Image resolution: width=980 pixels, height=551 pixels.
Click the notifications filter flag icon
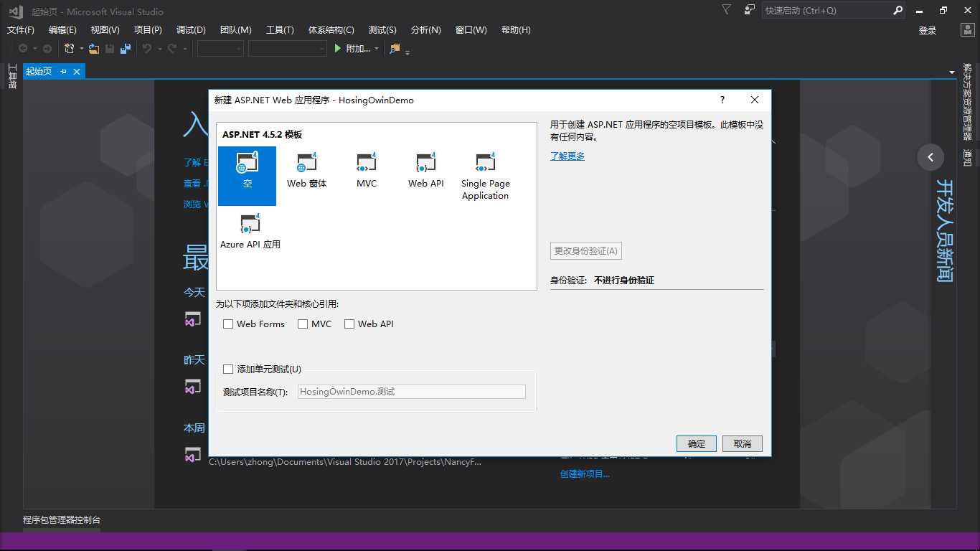(727, 10)
